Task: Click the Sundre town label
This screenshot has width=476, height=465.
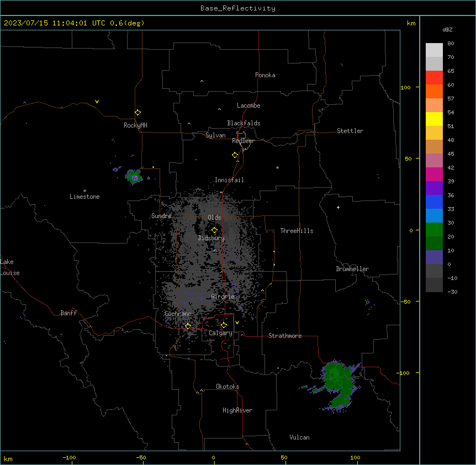Action: 161,216
